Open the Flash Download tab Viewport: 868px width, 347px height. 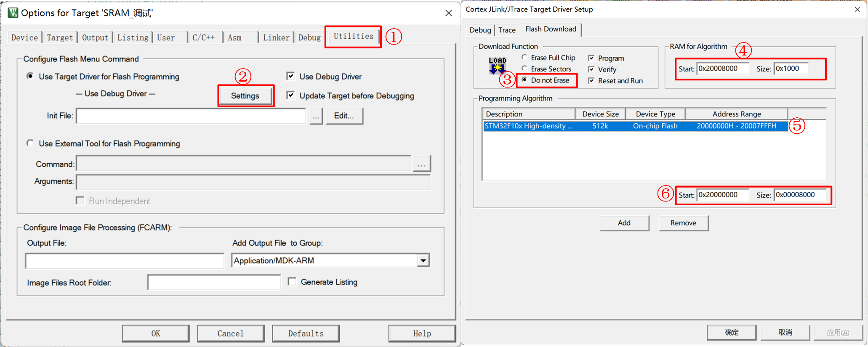click(551, 29)
